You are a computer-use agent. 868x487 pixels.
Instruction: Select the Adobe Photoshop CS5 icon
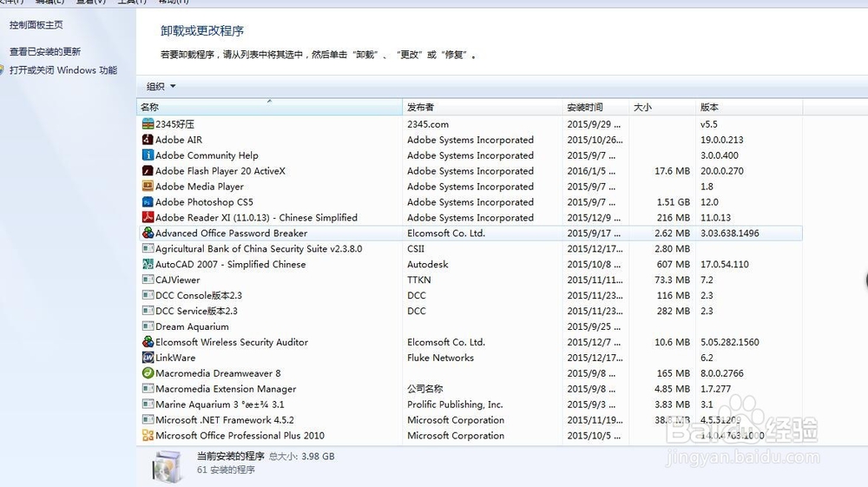point(148,202)
